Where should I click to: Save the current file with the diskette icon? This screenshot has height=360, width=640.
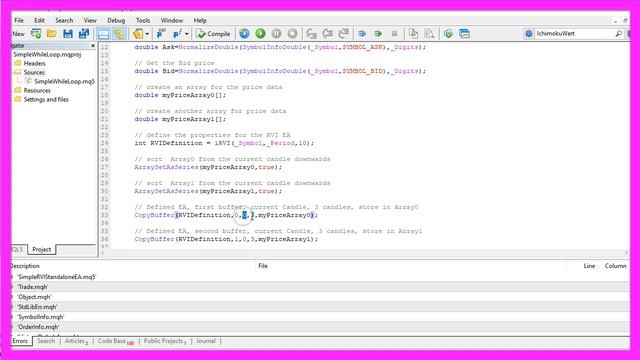click(68, 34)
